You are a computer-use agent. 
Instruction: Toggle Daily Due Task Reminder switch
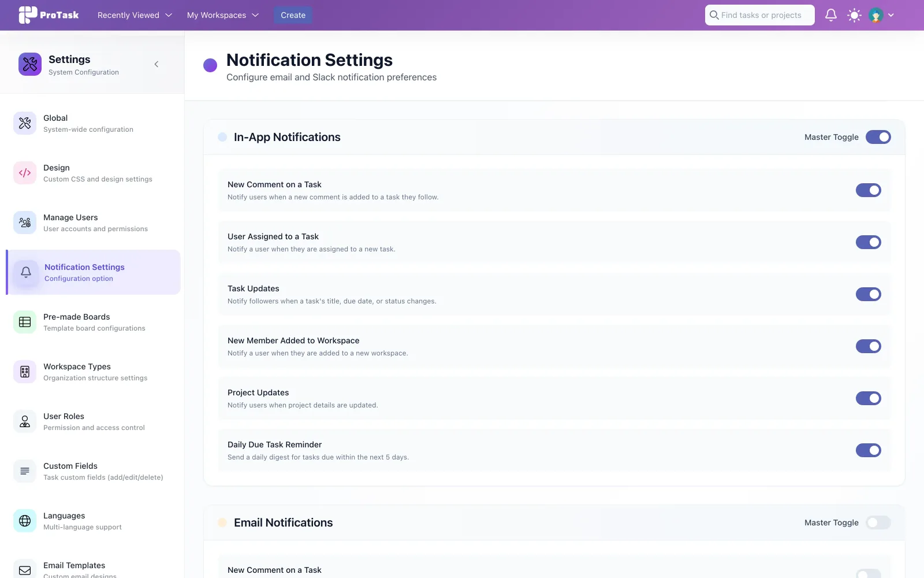(x=868, y=450)
